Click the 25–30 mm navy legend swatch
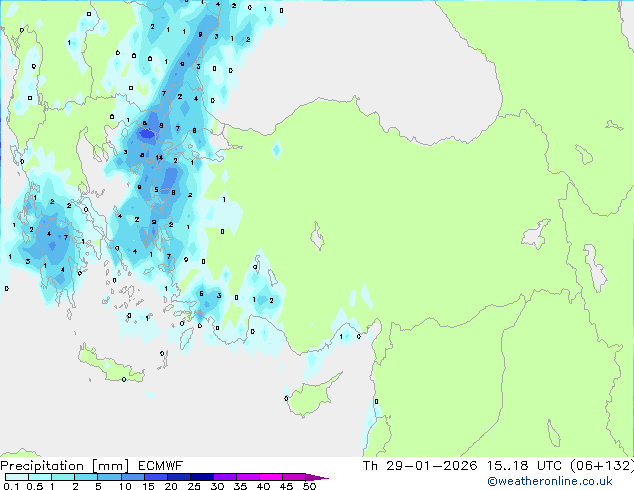 pos(202,477)
